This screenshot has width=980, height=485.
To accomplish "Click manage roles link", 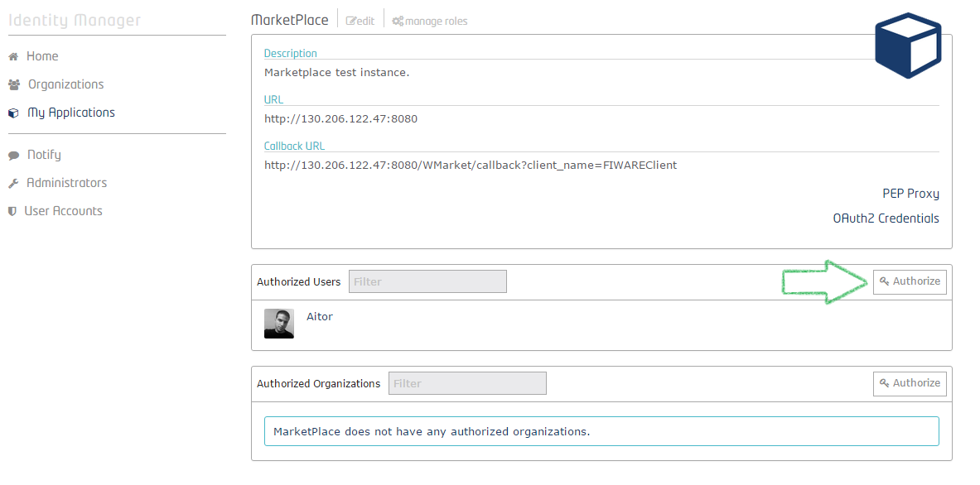I will click(x=429, y=22).
